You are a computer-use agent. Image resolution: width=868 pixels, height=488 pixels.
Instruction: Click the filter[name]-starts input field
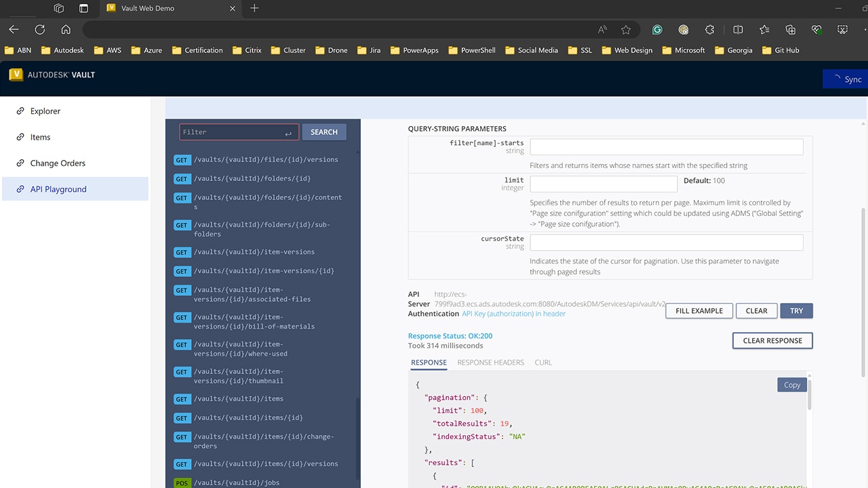pos(666,146)
